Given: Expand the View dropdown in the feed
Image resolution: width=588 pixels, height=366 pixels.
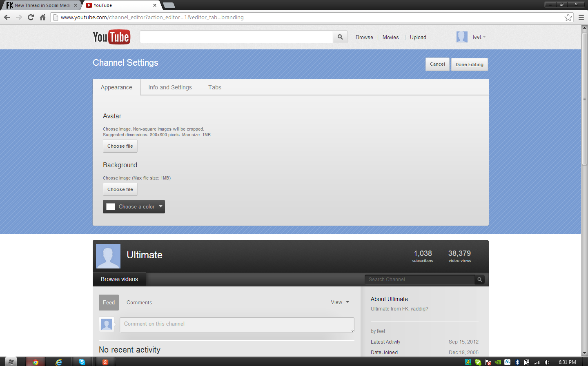Looking at the screenshot, I should click(340, 302).
